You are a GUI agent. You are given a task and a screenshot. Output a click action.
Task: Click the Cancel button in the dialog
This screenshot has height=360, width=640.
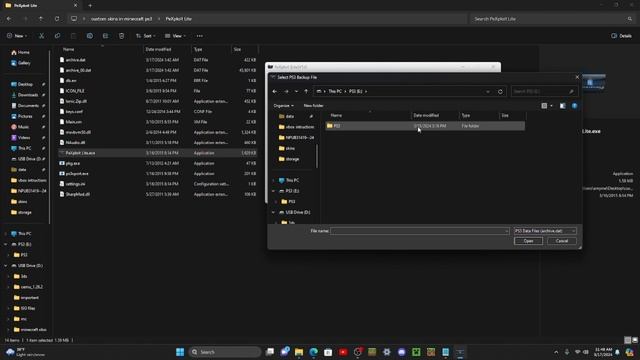[562, 241]
